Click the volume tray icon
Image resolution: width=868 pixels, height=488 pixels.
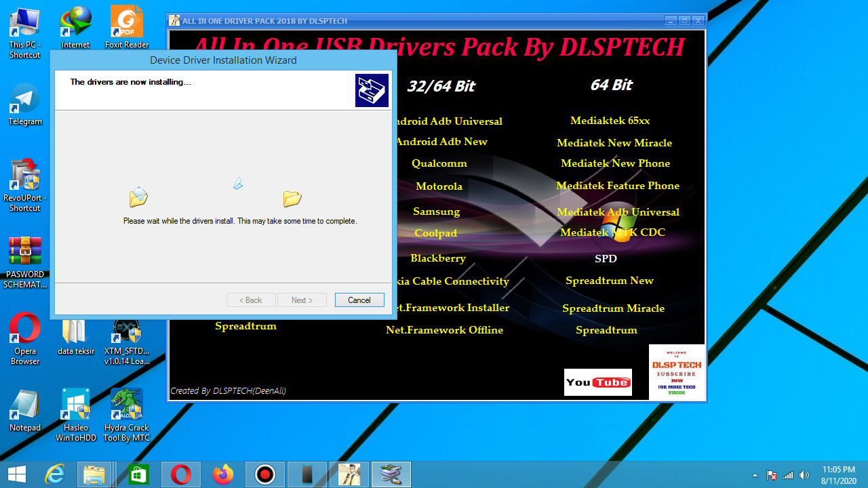[x=804, y=475]
